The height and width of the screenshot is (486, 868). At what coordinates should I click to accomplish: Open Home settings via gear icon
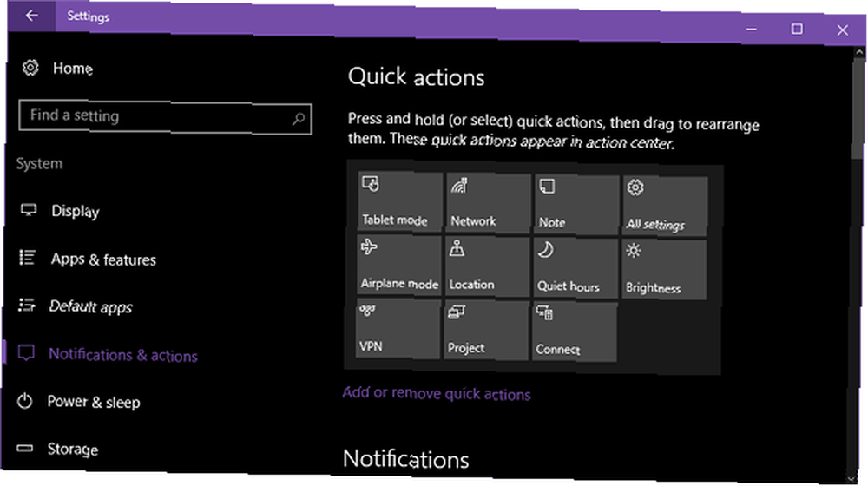(30, 68)
